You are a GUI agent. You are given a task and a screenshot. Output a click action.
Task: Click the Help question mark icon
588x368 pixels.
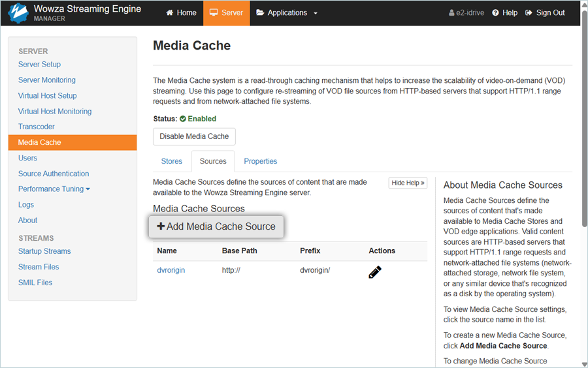click(x=495, y=13)
